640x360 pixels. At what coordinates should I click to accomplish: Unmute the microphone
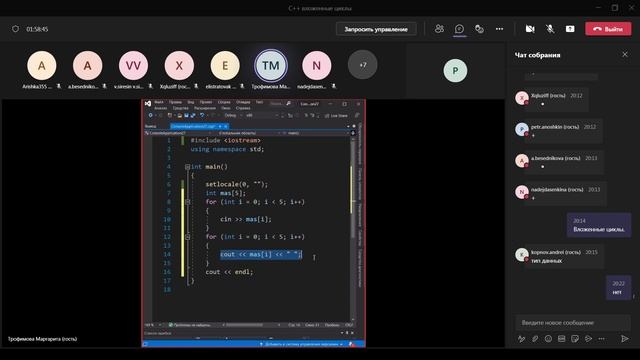tap(550, 29)
